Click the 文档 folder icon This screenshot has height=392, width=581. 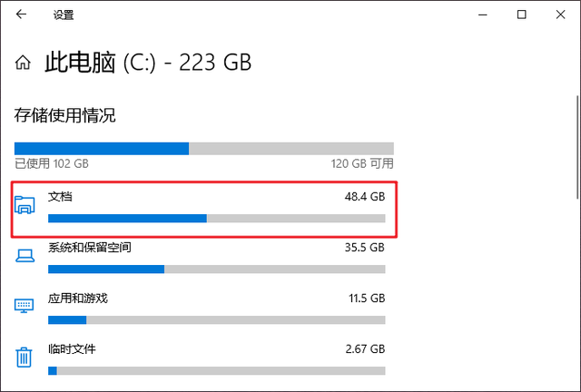[x=25, y=206]
